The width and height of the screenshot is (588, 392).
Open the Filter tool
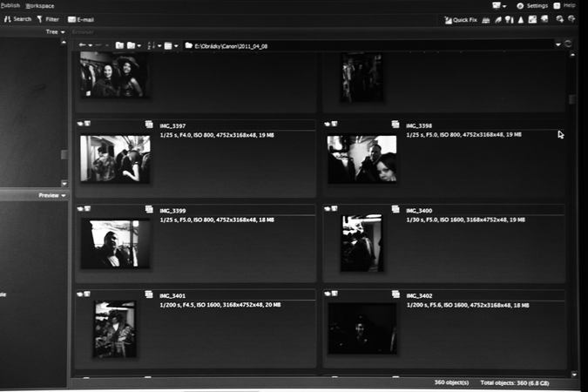[48, 19]
